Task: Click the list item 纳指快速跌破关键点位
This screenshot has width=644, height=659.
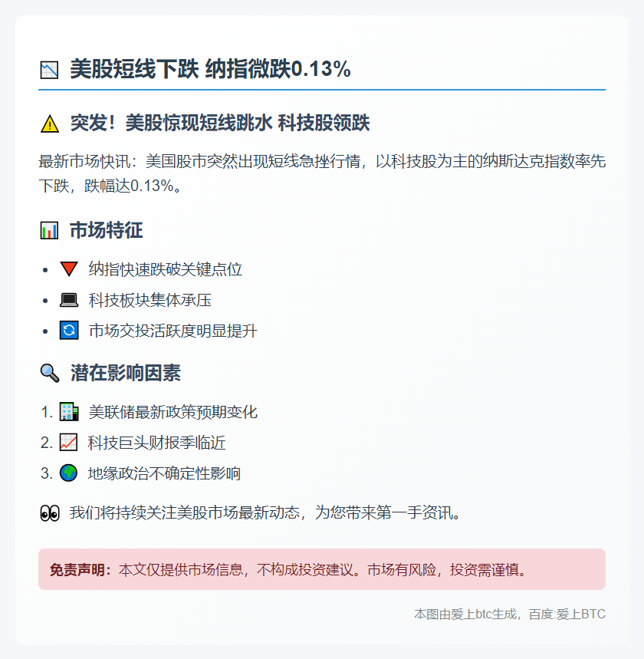Action: click(166, 269)
